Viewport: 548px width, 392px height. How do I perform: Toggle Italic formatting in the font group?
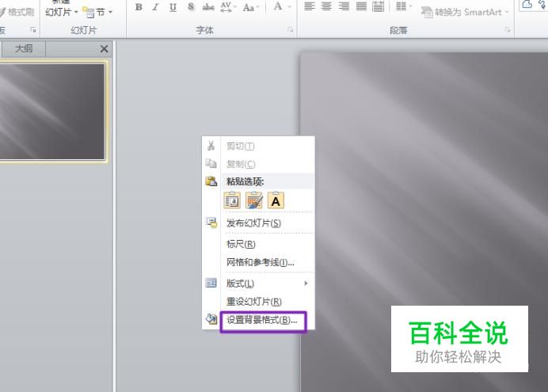(x=155, y=7)
